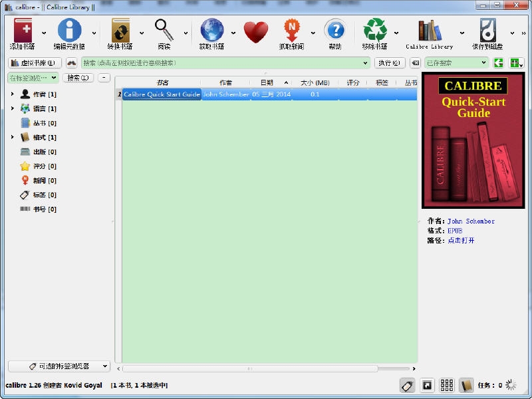Screen dimensions: 532x399
Task: Click the Help (帮助) question icon
Action: [335, 31]
